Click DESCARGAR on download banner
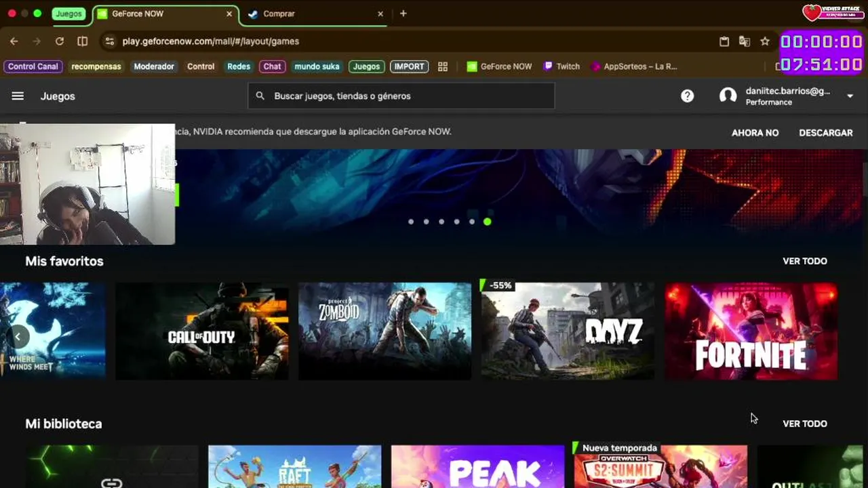 coord(826,133)
